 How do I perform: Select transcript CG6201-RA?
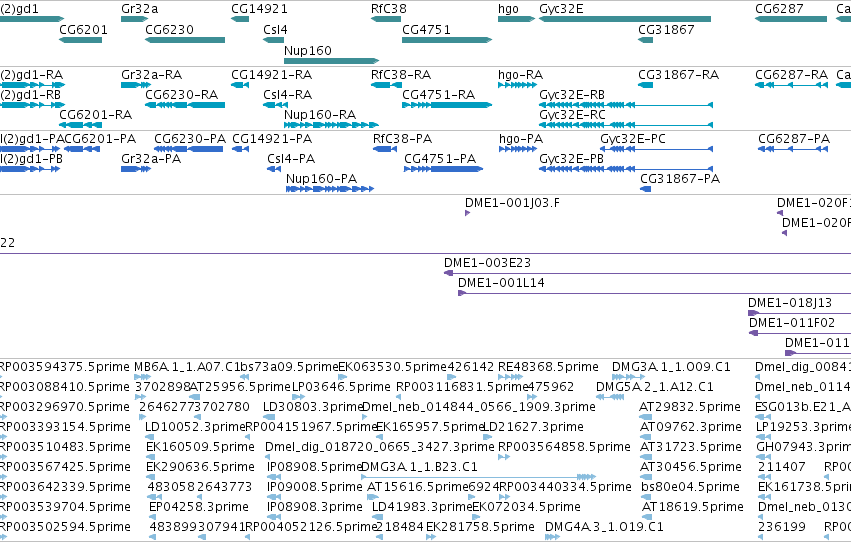(80, 125)
